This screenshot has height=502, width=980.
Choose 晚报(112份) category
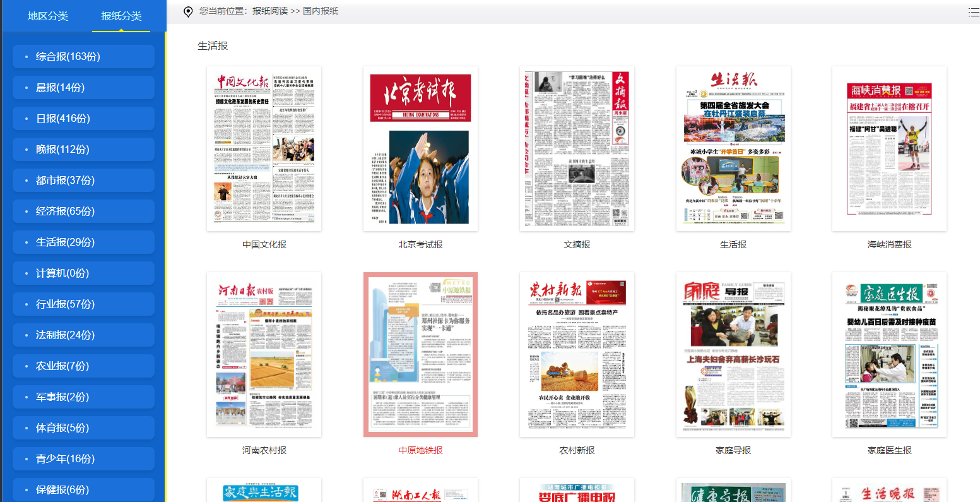click(x=83, y=150)
